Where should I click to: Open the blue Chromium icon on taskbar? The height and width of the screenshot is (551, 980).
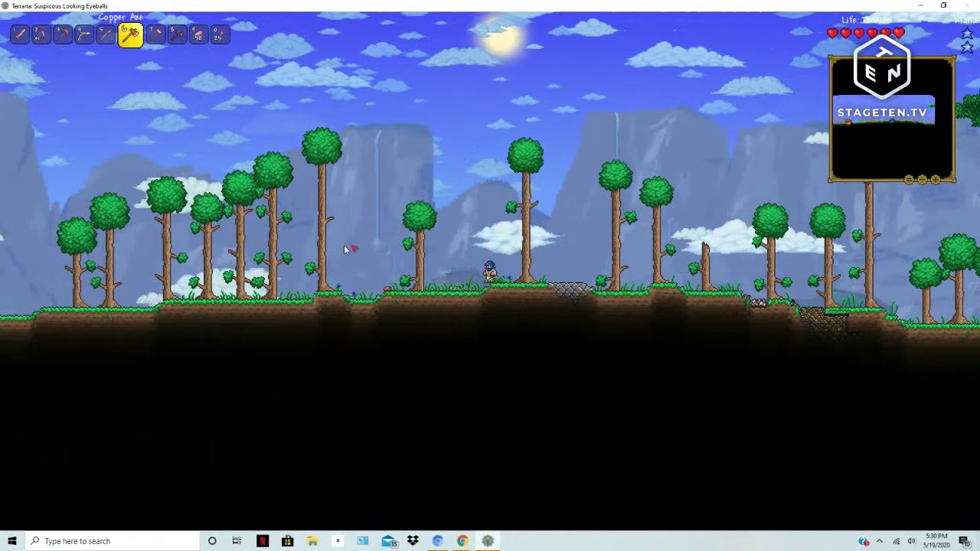(x=438, y=541)
